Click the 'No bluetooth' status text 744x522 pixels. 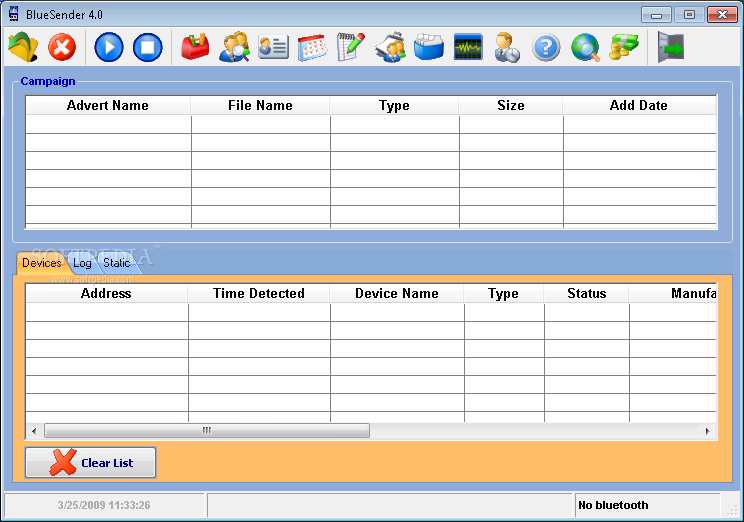click(613, 505)
